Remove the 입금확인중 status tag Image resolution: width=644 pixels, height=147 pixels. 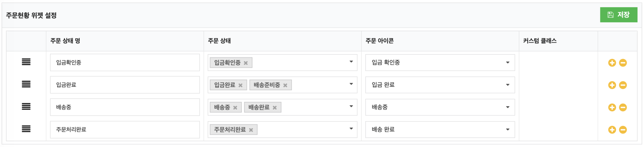tap(246, 63)
